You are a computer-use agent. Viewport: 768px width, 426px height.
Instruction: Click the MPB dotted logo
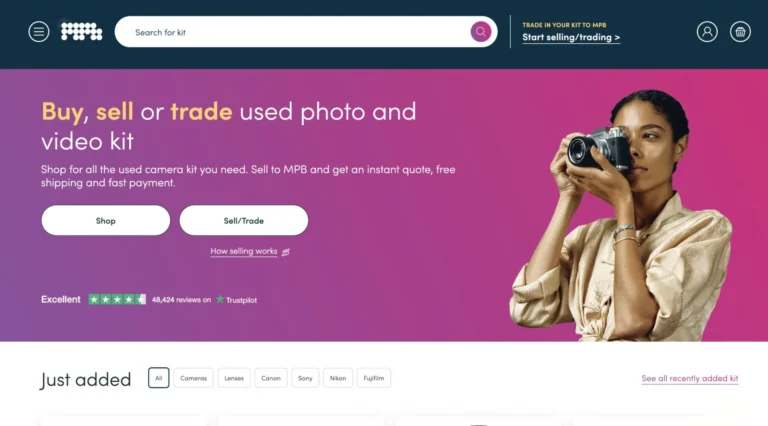(x=81, y=31)
